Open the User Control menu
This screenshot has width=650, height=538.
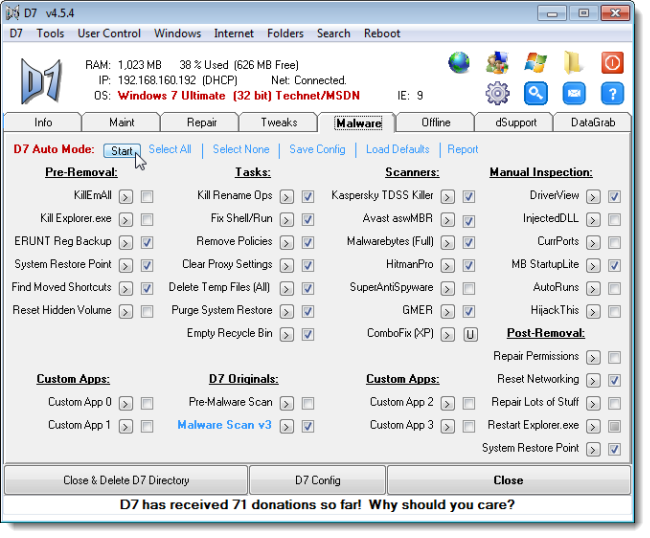point(109,33)
